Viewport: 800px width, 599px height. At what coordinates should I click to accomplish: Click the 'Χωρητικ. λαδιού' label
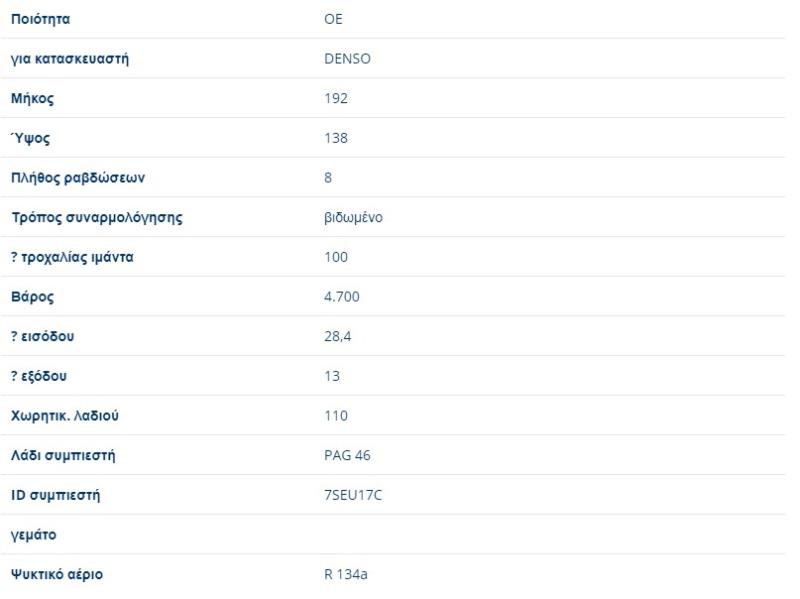pos(65,416)
